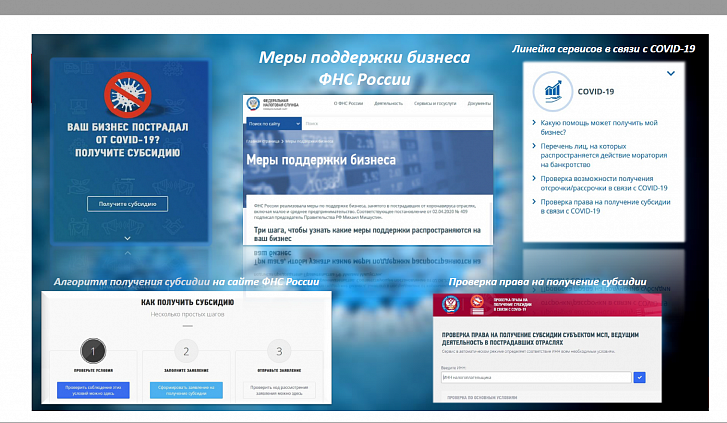The height and width of the screenshot is (423, 727).
Task: Click the Получите субсидию button
Action: click(128, 204)
